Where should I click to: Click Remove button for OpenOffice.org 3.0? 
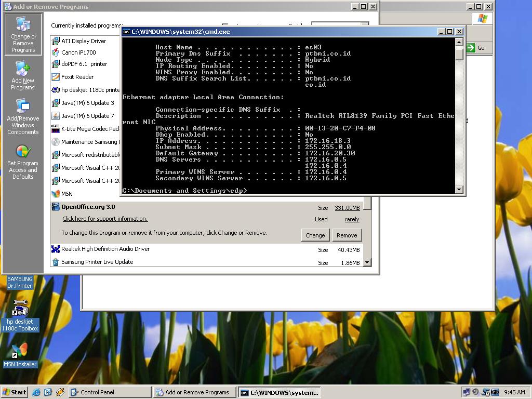(347, 235)
